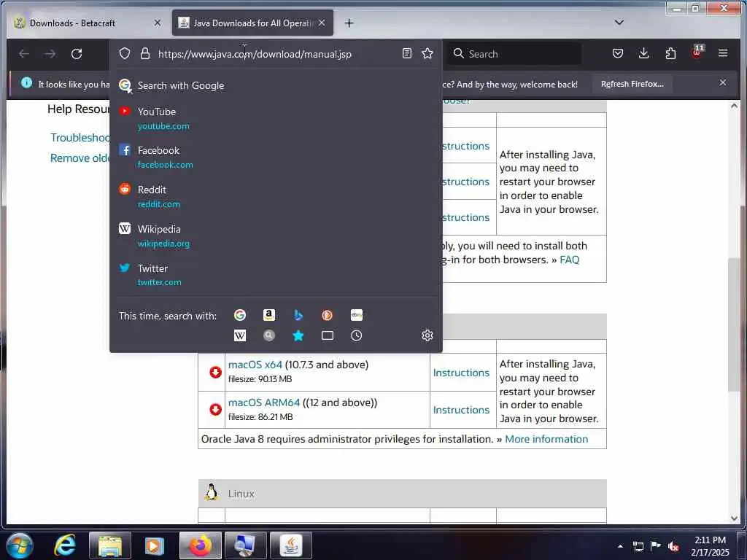Screen dimensions: 747x560
Task: Open the Downloads panel arrow icon
Action: point(643,53)
